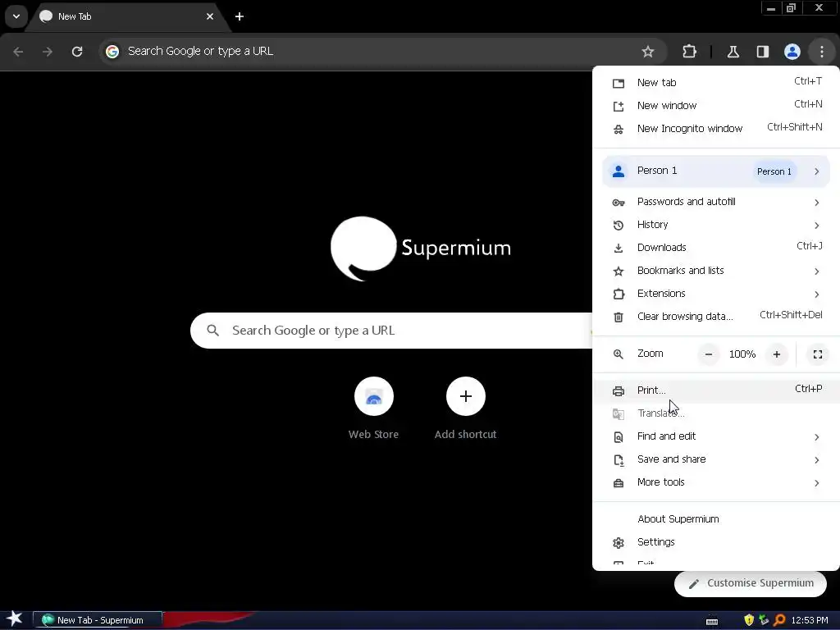Open the taskbar start star button
The height and width of the screenshot is (630, 840).
click(15, 620)
